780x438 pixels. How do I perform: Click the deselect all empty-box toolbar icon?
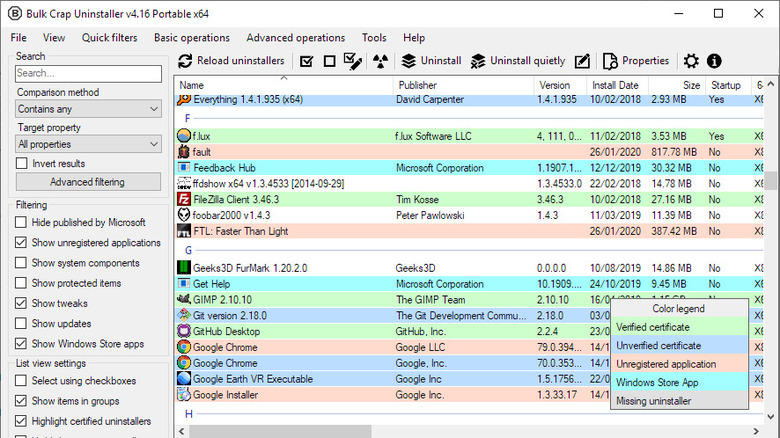coord(328,61)
